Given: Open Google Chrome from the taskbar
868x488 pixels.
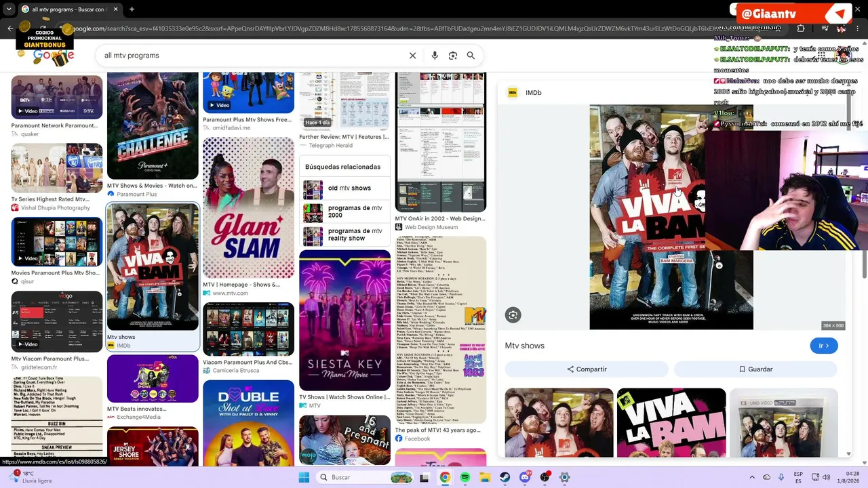Looking at the screenshot, I should click(445, 477).
